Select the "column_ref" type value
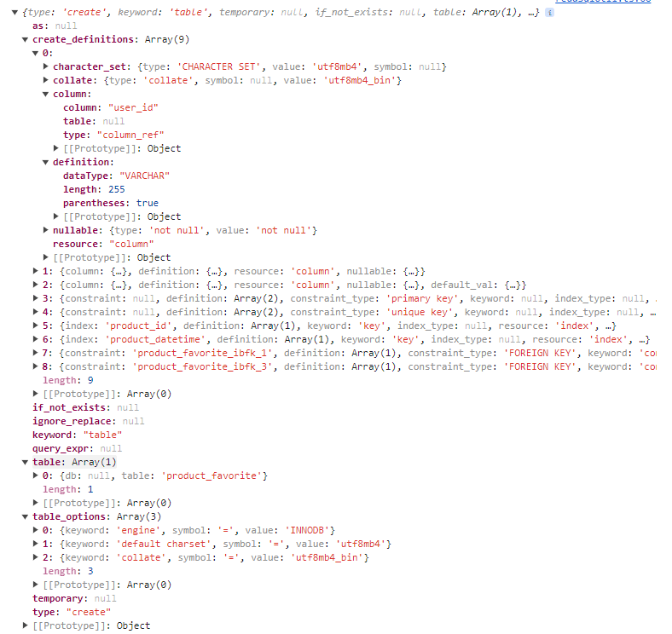 coord(130,135)
